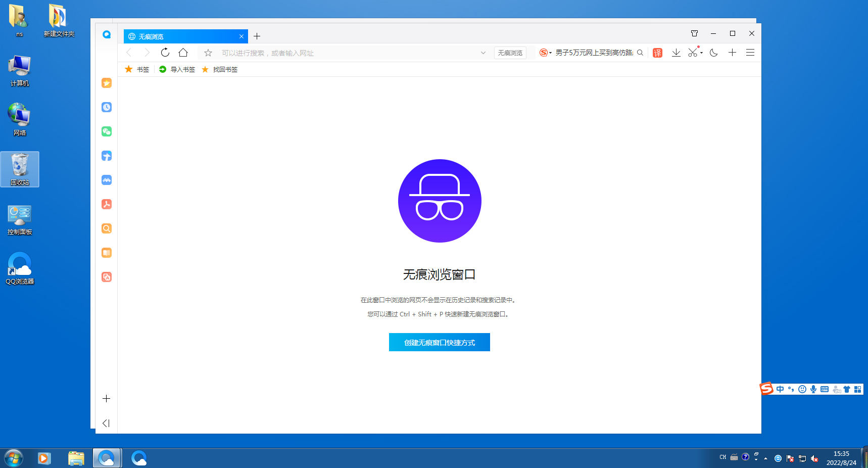
Task: Click the Sogou input method S logo
Action: 767,388
